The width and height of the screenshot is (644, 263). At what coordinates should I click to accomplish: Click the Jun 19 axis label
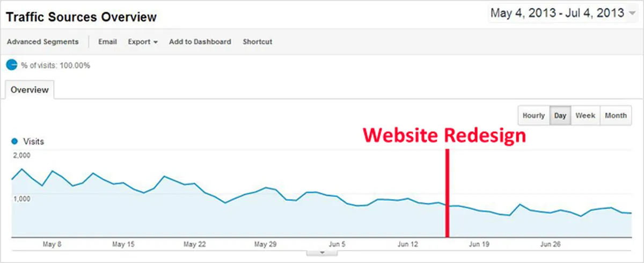click(479, 244)
